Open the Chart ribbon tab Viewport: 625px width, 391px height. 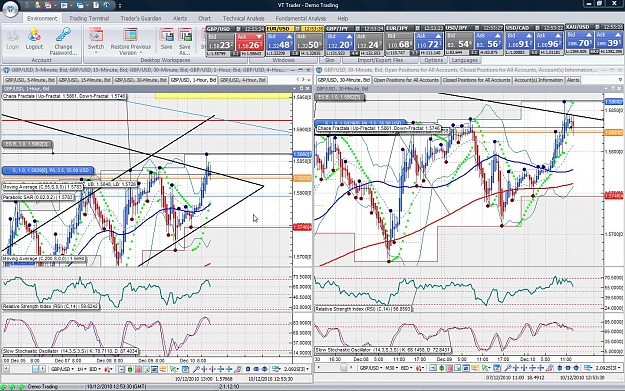(204, 18)
